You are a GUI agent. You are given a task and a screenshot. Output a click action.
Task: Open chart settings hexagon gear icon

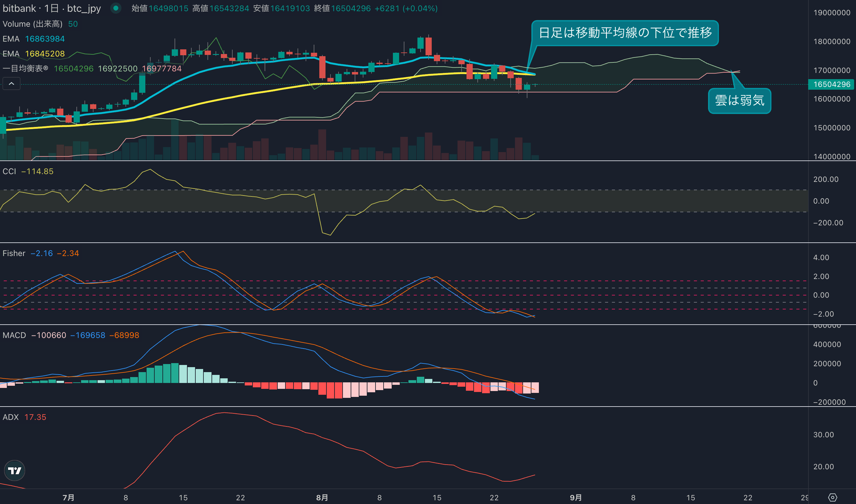pos(833,497)
